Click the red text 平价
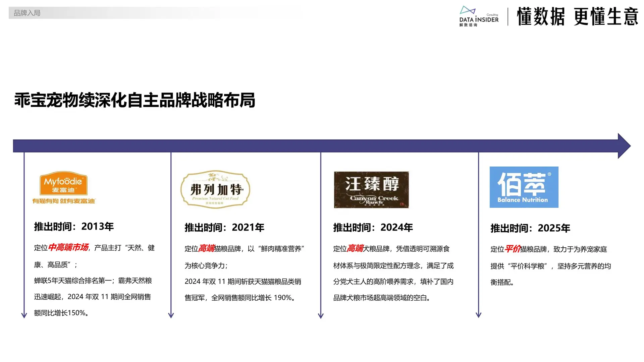Screen dimensions: 644x362 click(513, 249)
